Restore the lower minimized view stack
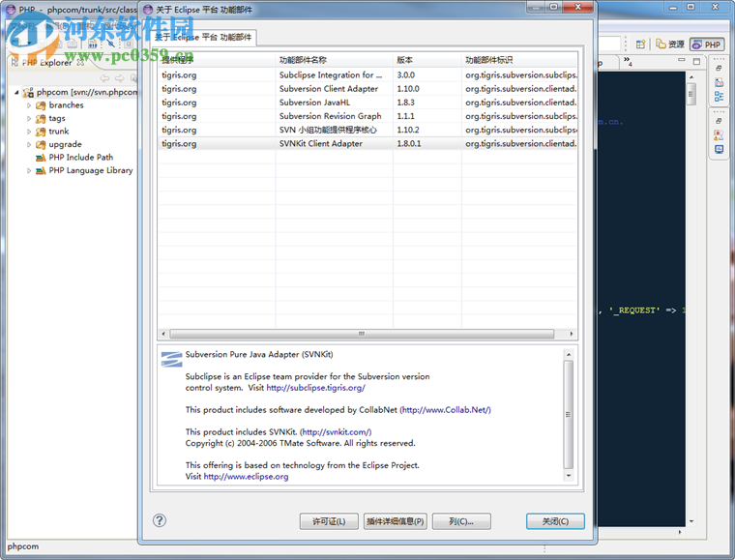Screen dimensions: 735x560 click(x=719, y=121)
